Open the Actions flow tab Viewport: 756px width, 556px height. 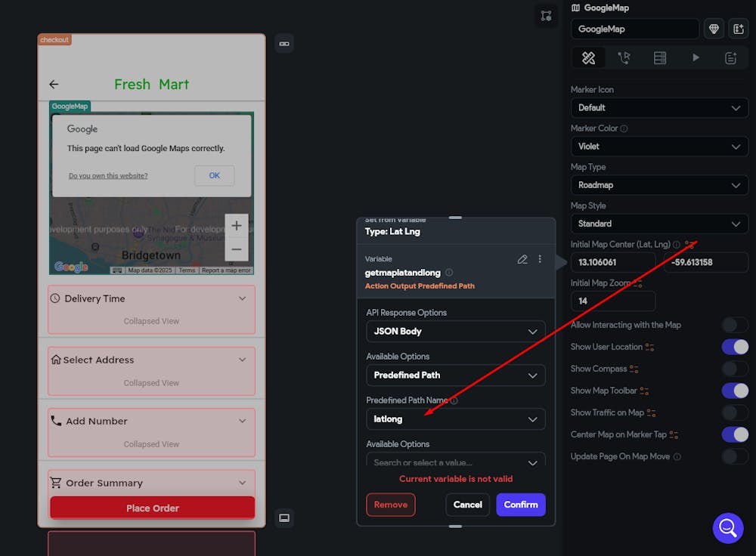click(x=624, y=58)
